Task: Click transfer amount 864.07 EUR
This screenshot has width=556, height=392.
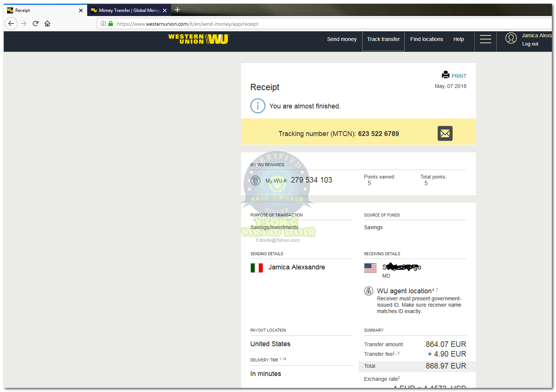Action: point(446,344)
